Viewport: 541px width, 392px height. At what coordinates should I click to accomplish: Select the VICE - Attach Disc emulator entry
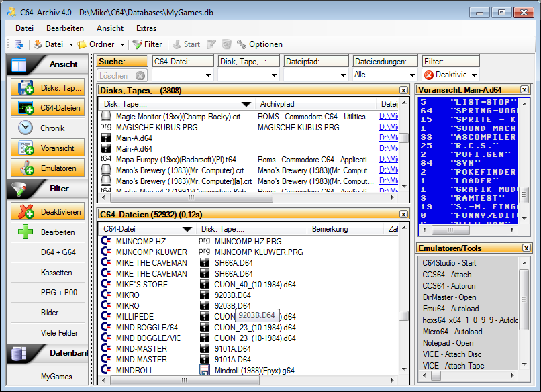click(452, 354)
